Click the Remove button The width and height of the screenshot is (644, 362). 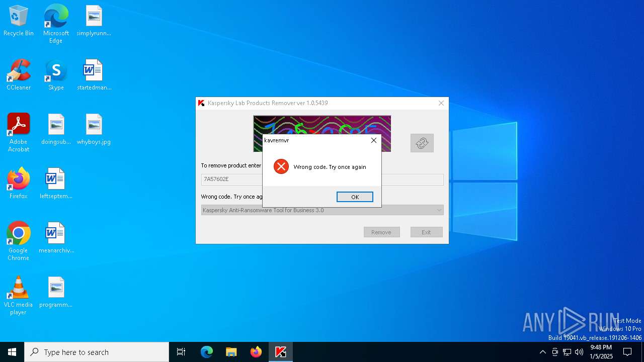(382, 232)
